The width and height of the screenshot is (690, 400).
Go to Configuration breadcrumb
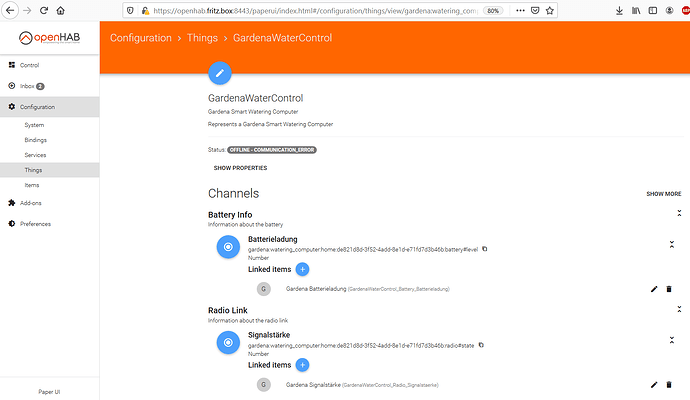coord(141,38)
